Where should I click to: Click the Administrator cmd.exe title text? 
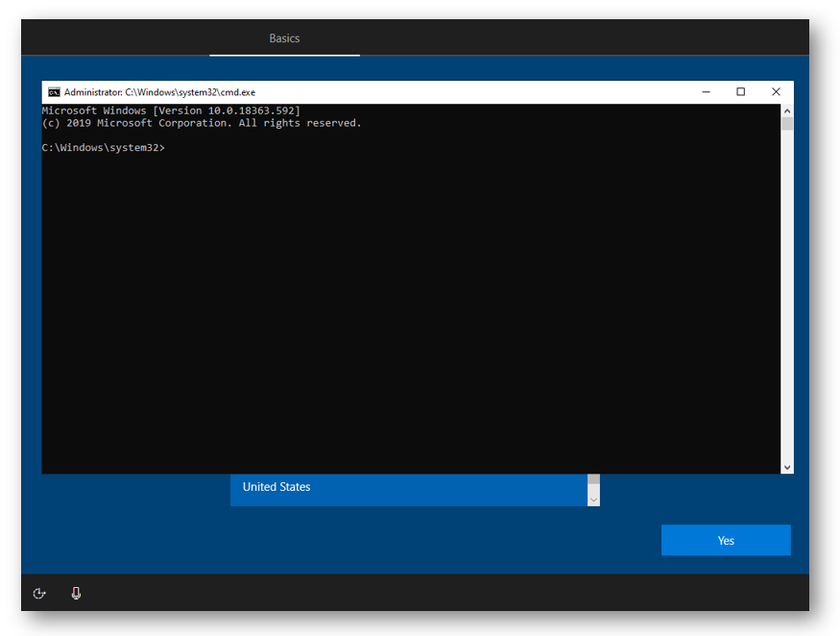159,92
